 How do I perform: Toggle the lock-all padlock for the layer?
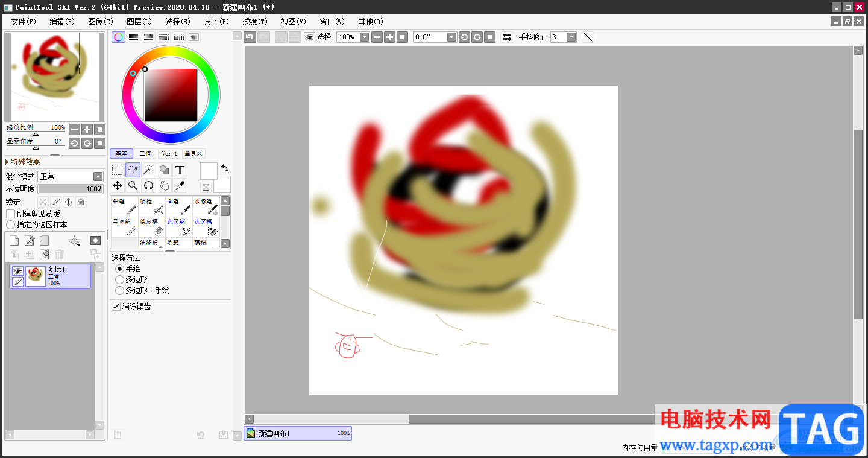(81, 202)
